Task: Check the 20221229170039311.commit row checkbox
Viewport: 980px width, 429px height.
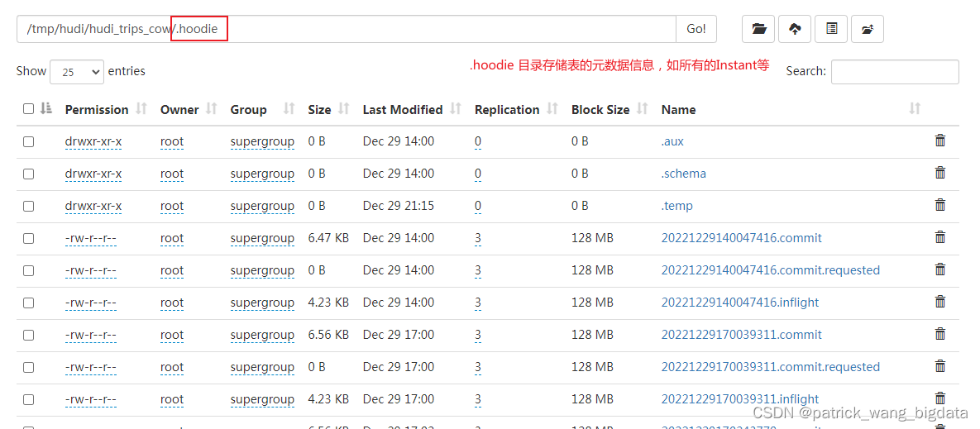Action: tap(28, 336)
